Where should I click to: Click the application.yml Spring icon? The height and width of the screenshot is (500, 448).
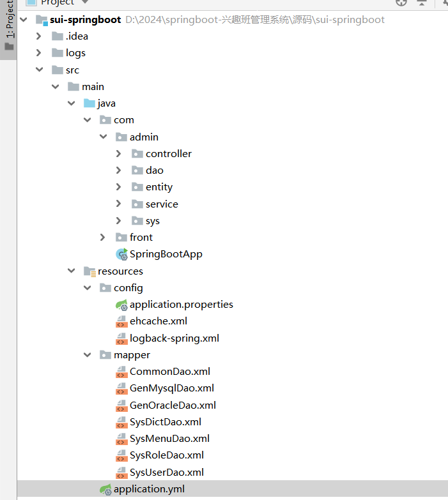(x=105, y=490)
